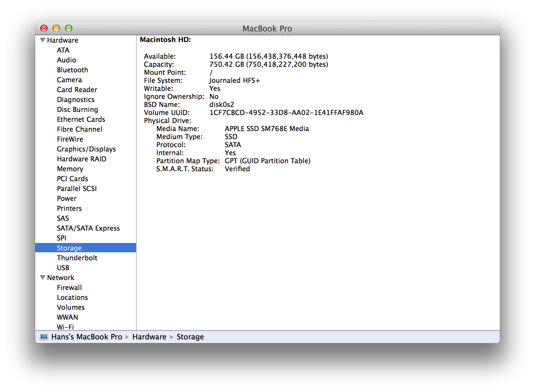Viewport: 535px width, 392px height.
Task: Open Firewall under Network
Action: click(x=69, y=288)
